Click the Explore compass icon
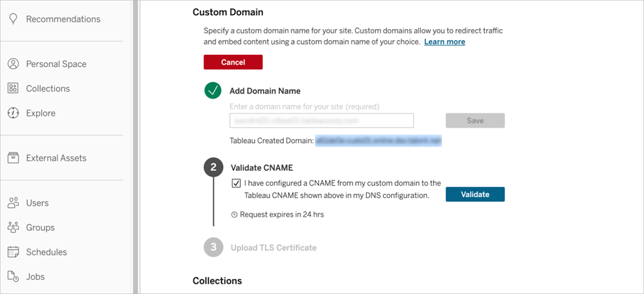This screenshot has height=294, width=644. [13, 113]
